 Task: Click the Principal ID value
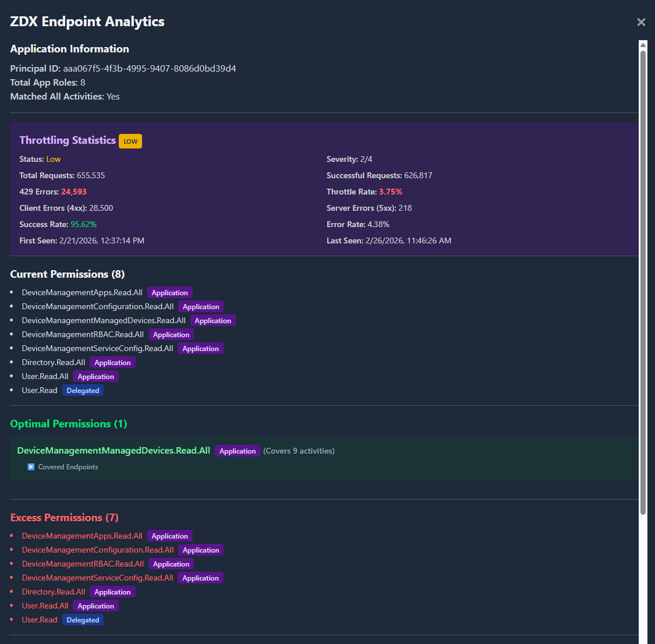point(149,69)
